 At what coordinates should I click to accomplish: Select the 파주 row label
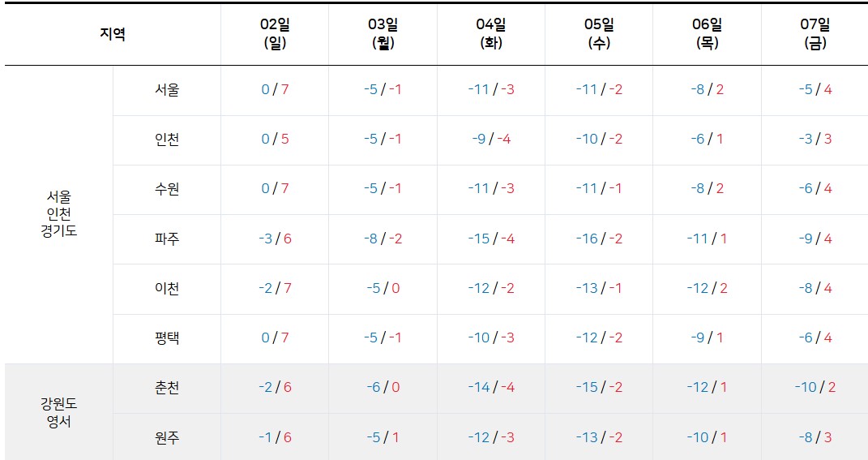click(167, 239)
